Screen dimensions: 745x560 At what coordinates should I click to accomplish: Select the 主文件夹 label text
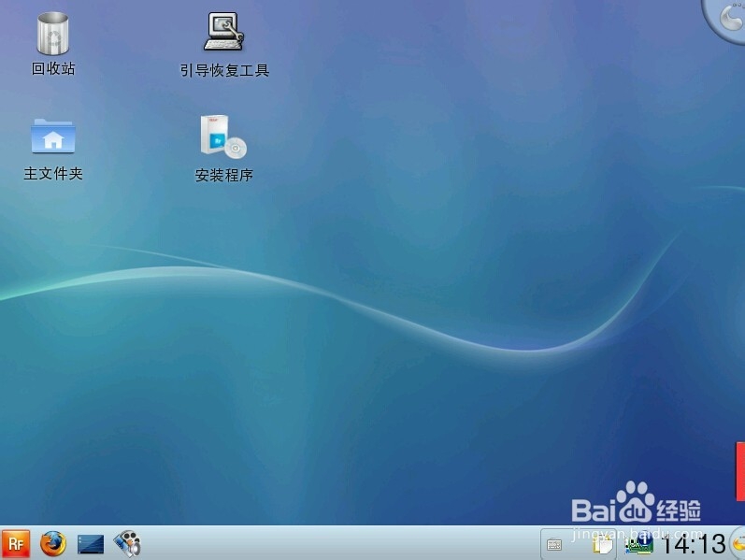53,174
